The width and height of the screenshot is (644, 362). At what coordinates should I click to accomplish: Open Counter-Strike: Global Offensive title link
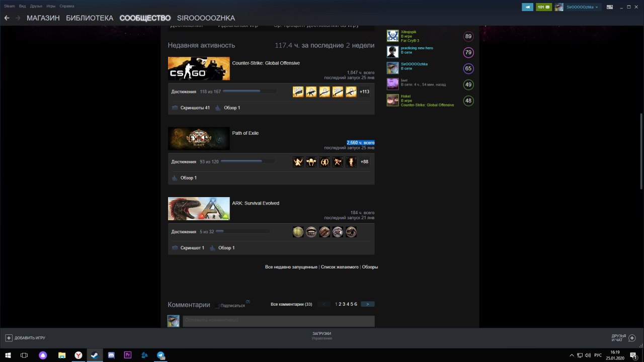click(266, 63)
